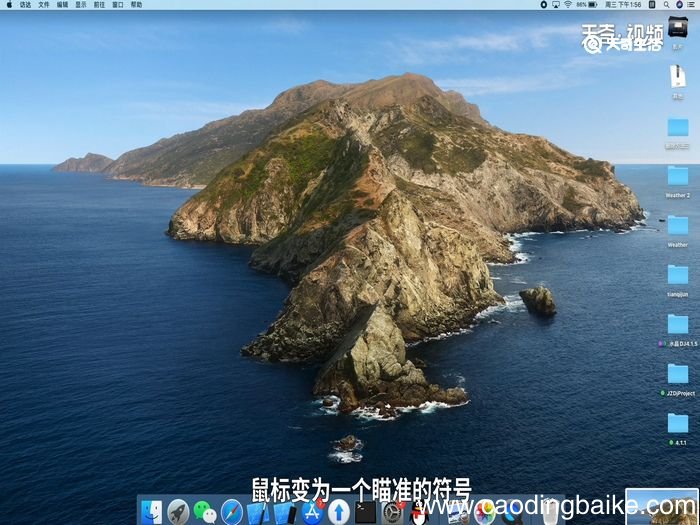Open System Preferences from the Dock
The image size is (700, 525).
click(393, 512)
